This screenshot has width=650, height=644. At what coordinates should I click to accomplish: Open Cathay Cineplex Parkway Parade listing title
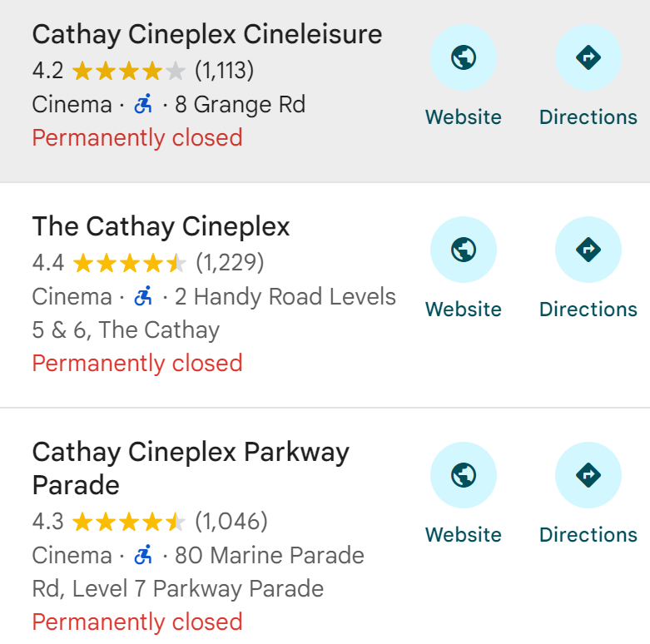pos(191,468)
